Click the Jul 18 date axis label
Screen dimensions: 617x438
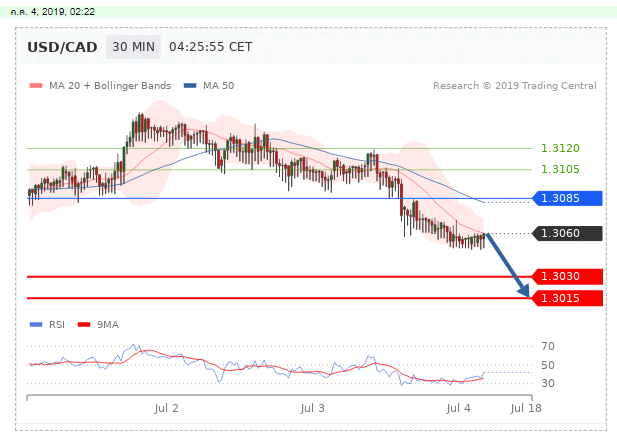(x=526, y=408)
